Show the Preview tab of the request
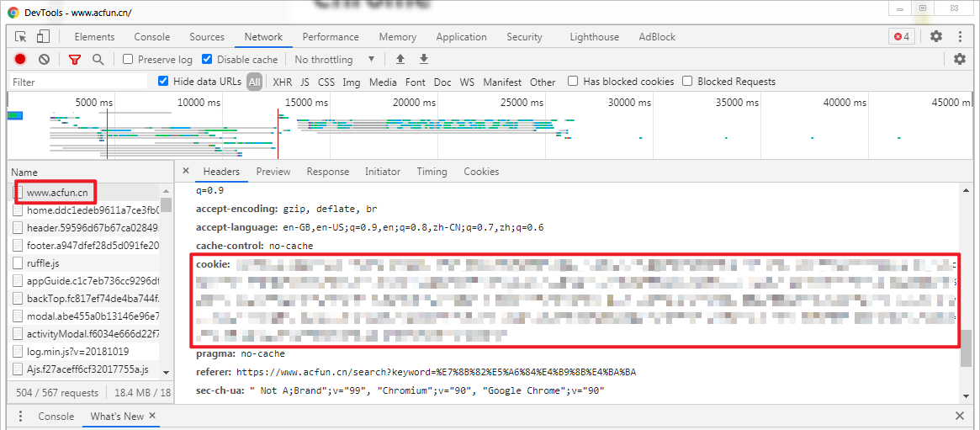Screen dimensions: 980x430 [273, 172]
